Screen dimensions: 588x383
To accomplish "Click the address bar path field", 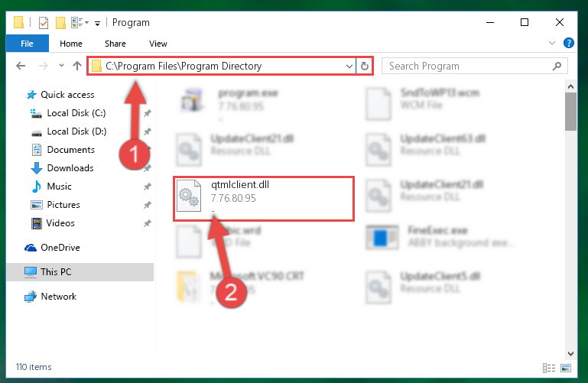I will 222,67.
